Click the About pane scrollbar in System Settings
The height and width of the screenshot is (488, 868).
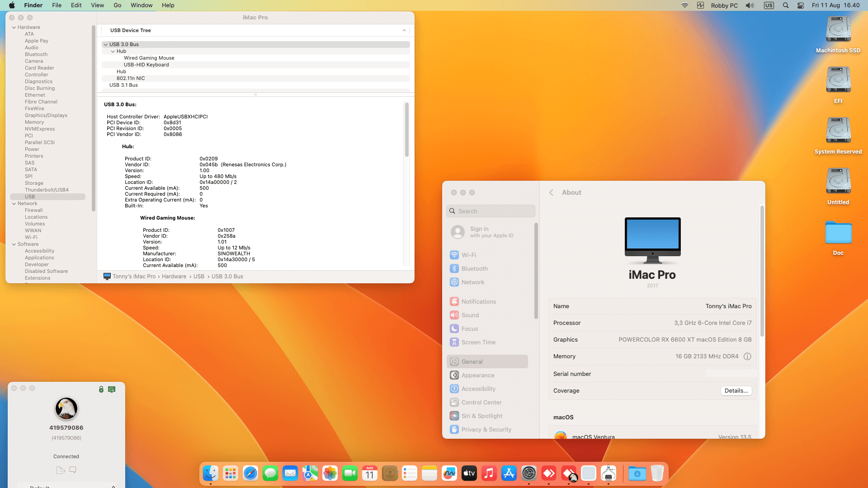click(x=762, y=271)
